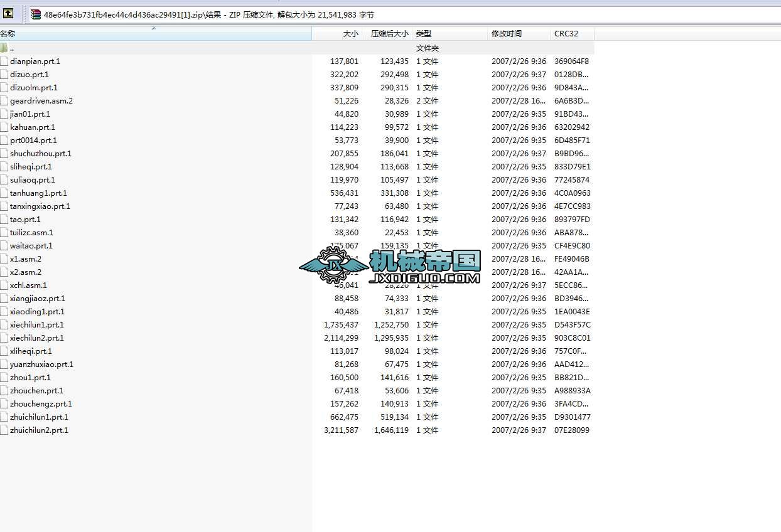Screen dimensions: 781x532
Task: Select file icon of dizuolm.prt.1
Action: pos(4,88)
